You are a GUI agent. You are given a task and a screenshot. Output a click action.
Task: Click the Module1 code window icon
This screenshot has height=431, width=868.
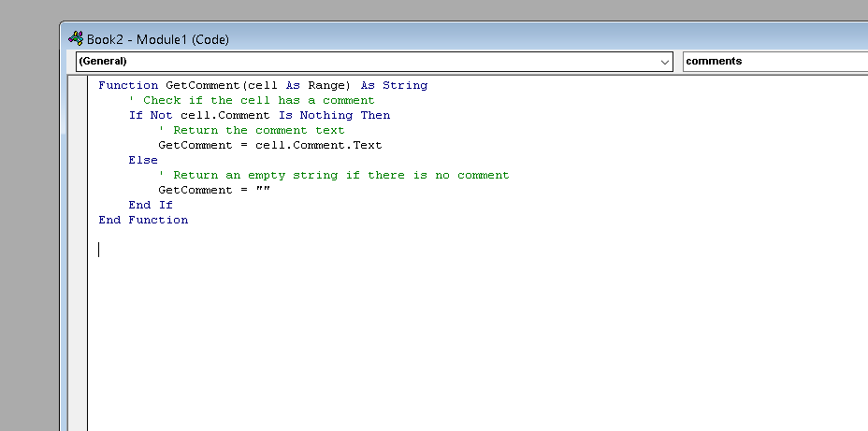(x=76, y=38)
